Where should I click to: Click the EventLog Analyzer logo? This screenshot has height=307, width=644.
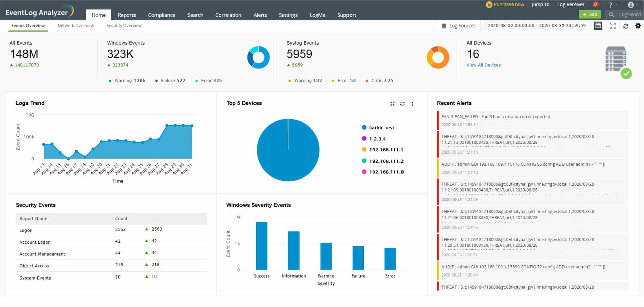tap(40, 12)
